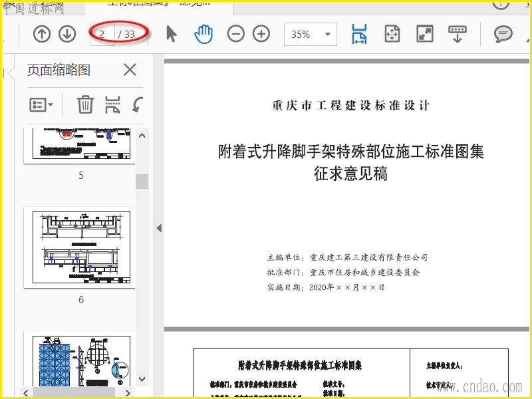Click the zoom out minus icon
This screenshot has height=399, width=532.
pyautogui.click(x=235, y=34)
